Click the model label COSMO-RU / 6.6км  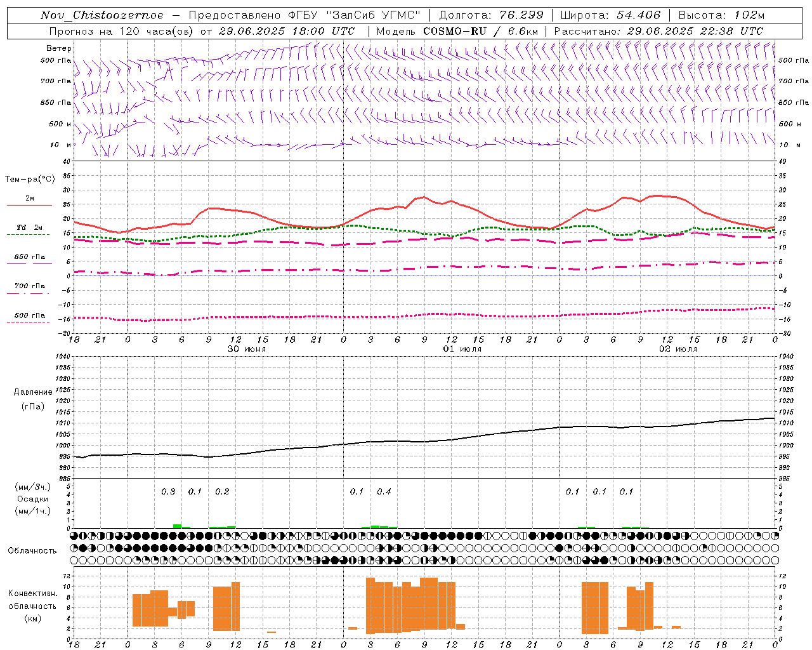click(481, 31)
